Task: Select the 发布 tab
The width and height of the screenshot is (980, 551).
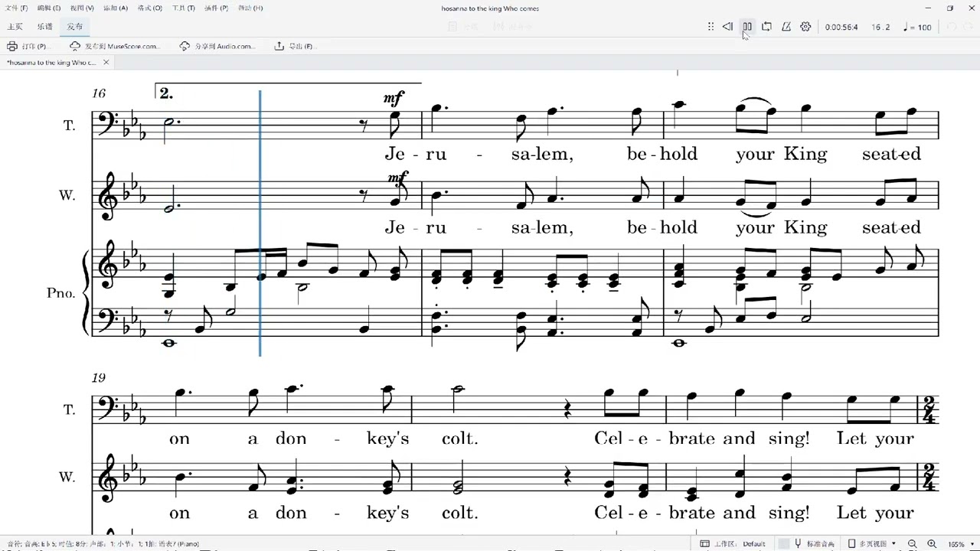Action: click(74, 27)
